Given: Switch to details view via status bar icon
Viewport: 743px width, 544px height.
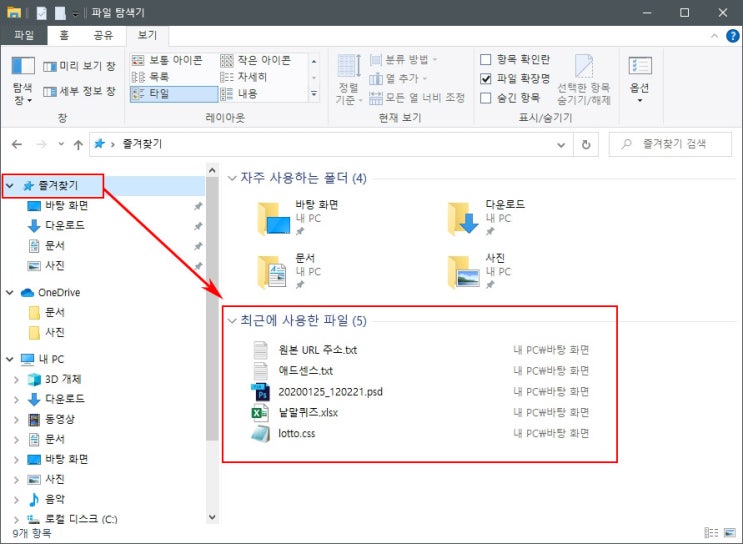Looking at the screenshot, I should click(x=711, y=533).
